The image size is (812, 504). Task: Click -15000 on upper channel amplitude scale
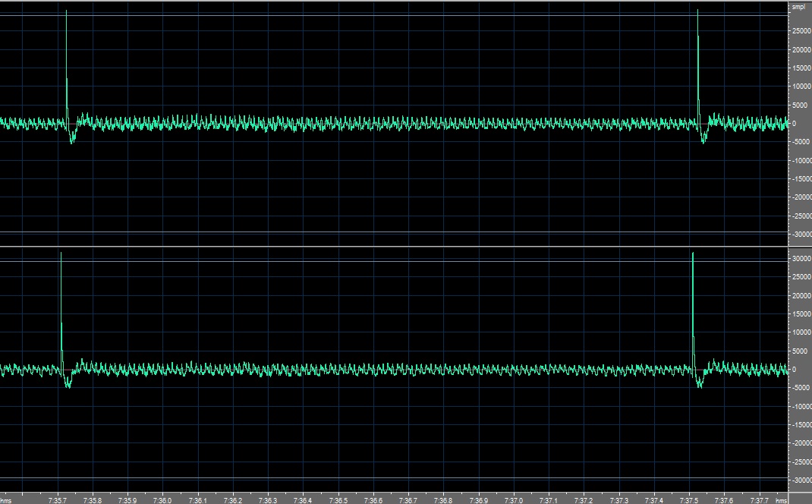(x=801, y=178)
